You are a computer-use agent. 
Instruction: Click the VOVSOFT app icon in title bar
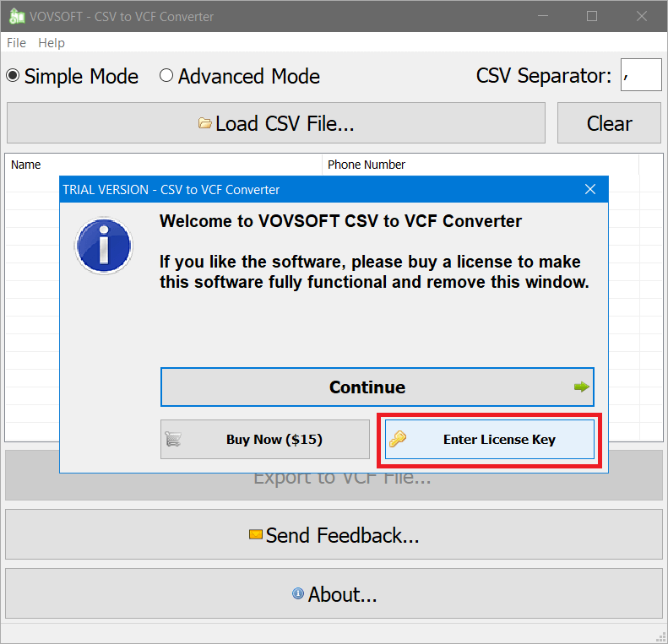pos(17,16)
